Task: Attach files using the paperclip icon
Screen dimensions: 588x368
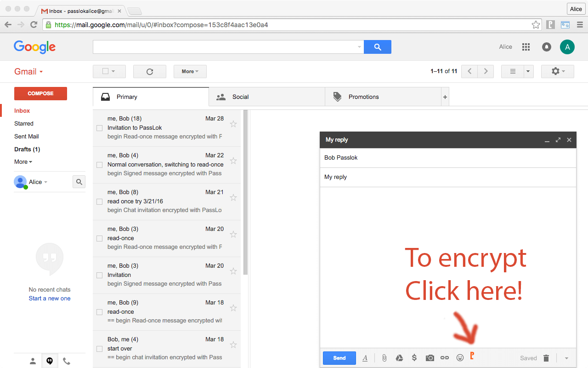Action: 384,358
